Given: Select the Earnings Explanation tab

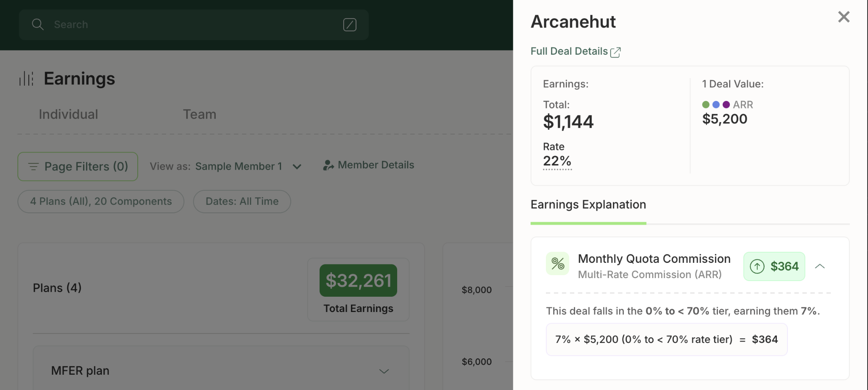Looking at the screenshot, I should 588,205.
